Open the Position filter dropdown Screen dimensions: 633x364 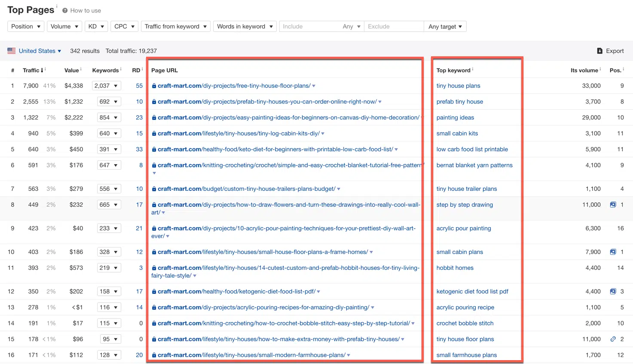pos(25,26)
